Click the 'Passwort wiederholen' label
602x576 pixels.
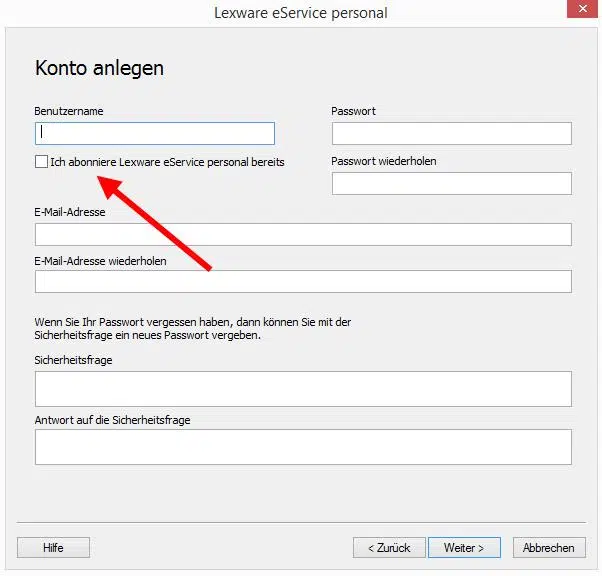tap(384, 161)
